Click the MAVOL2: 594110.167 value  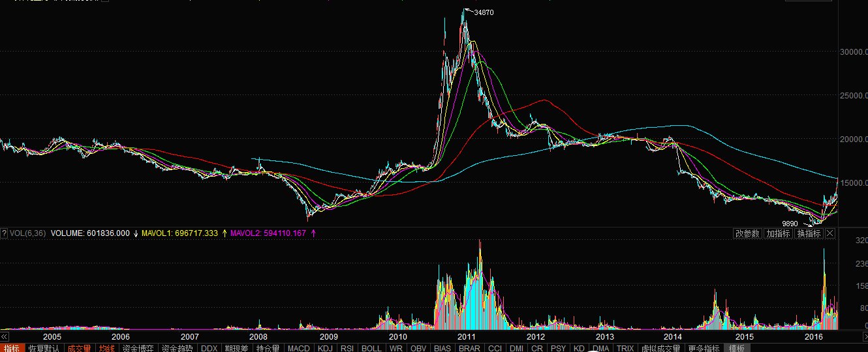[x=268, y=233]
